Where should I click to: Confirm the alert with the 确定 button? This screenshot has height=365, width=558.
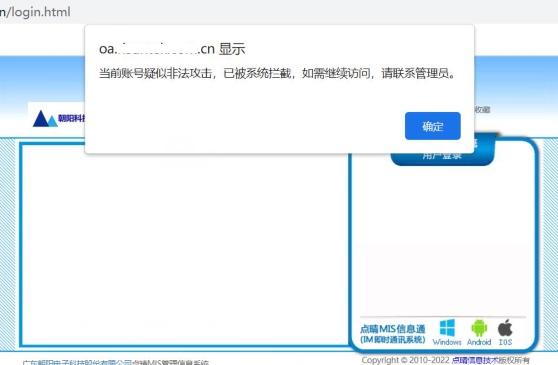click(432, 126)
